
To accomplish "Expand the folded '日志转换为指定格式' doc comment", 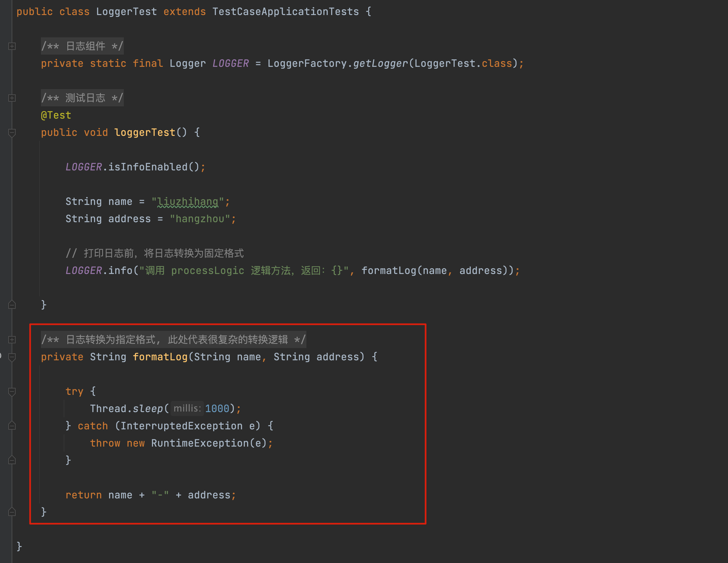I will coord(12,339).
